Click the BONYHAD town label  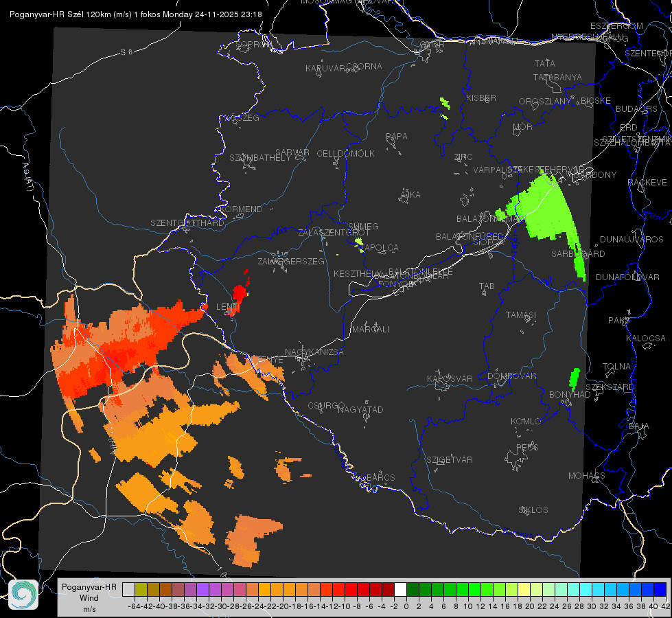[x=570, y=395]
